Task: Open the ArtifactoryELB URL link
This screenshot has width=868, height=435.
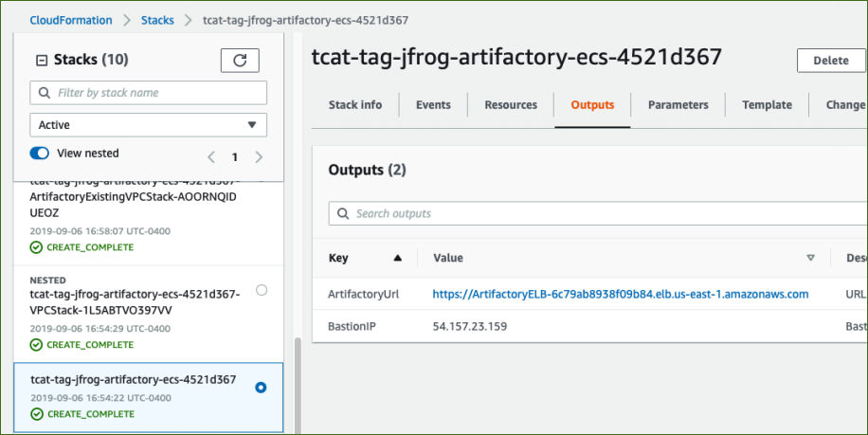Action: pyautogui.click(x=621, y=295)
